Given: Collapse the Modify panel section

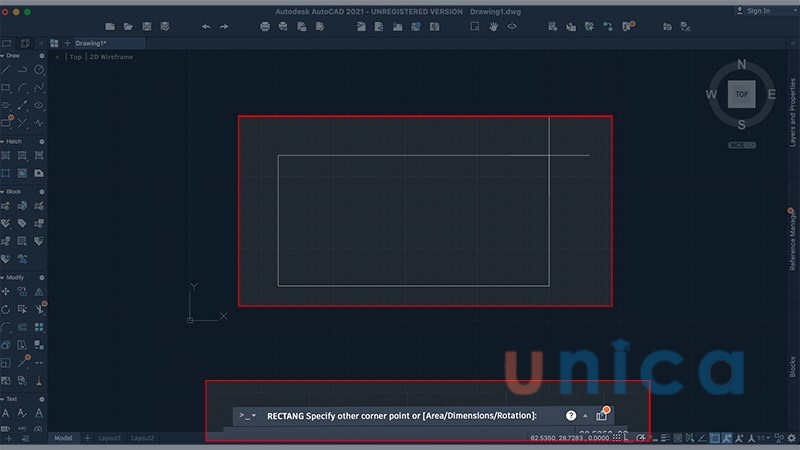Looking at the screenshot, I should [3, 278].
